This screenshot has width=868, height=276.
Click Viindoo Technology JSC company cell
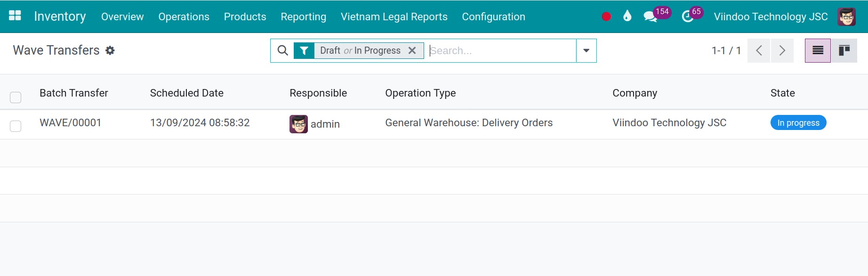pyautogui.click(x=669, y=123)
